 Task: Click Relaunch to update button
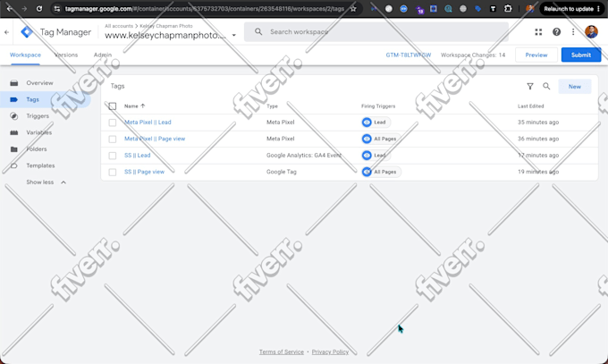tap(572, 9)
